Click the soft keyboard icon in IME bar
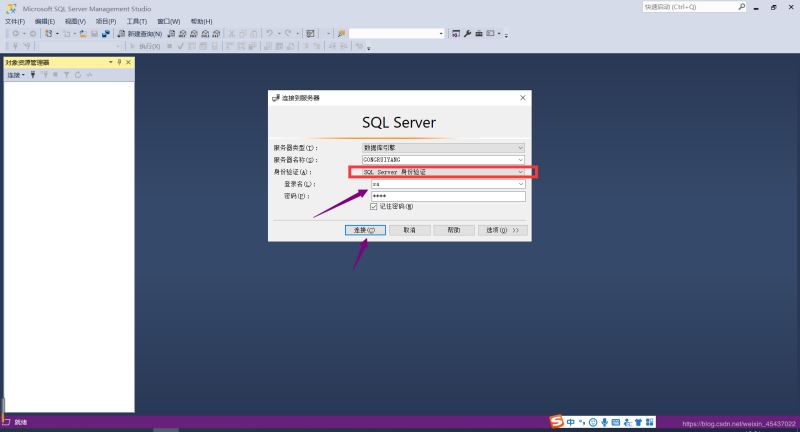 [x=616, y=422]
